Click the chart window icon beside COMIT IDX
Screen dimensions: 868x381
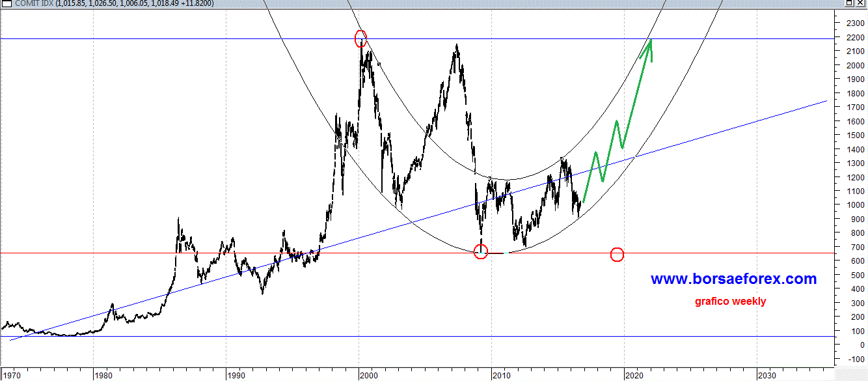tap(6, 5)
